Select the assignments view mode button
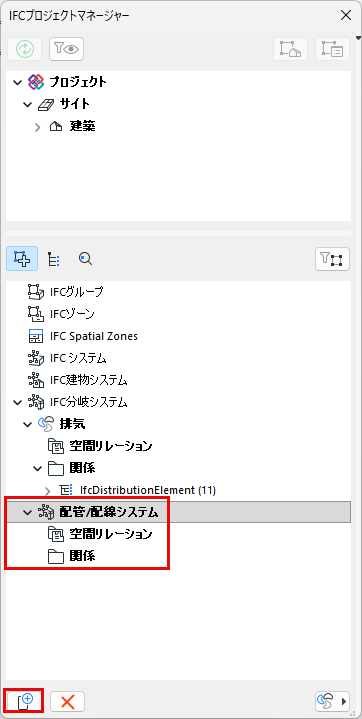Viewport: 362px width, 719px height. tap(22, 259)
